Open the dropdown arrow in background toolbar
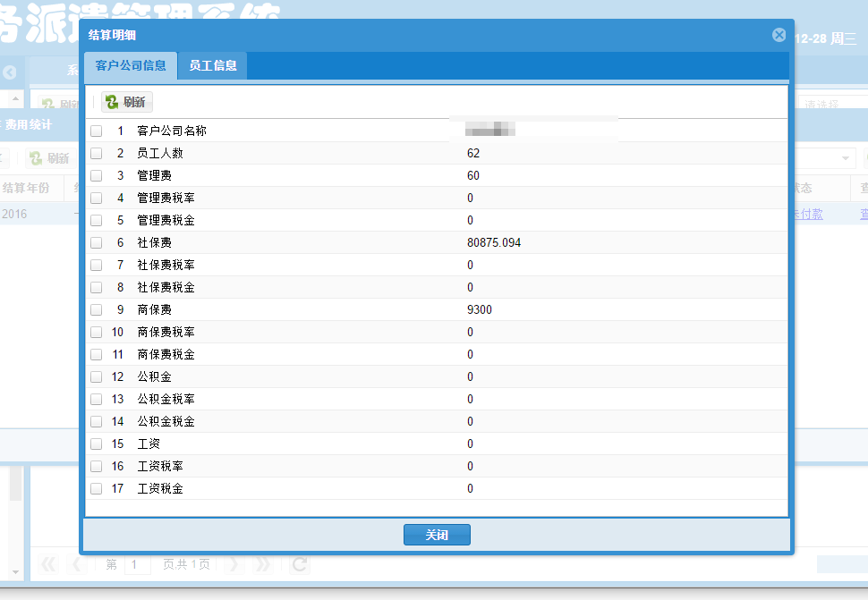The image size is (868, 600). click(x=847, y=158)
